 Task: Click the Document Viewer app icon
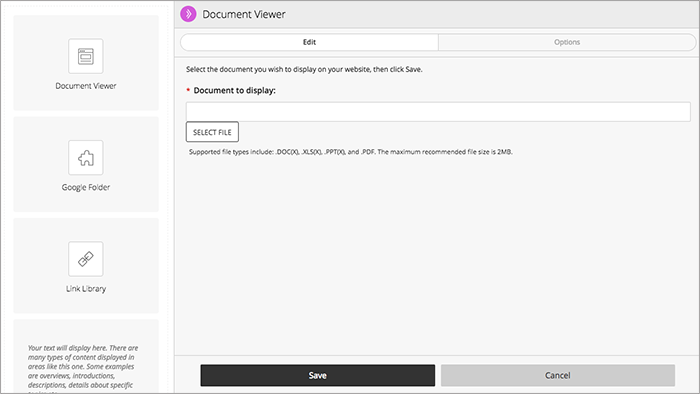pyautogui.click(x=86, y=56)
